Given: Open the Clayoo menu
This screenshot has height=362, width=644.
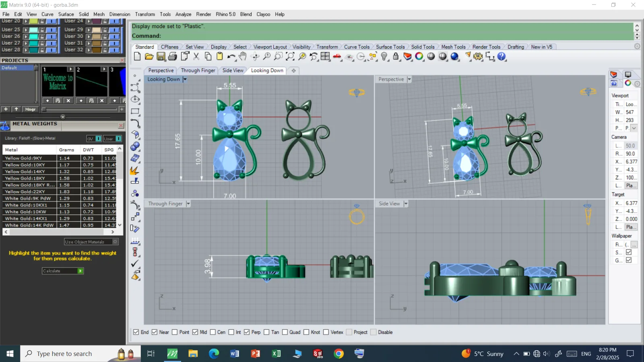Looking at the screenshot, I should point(263,14).
